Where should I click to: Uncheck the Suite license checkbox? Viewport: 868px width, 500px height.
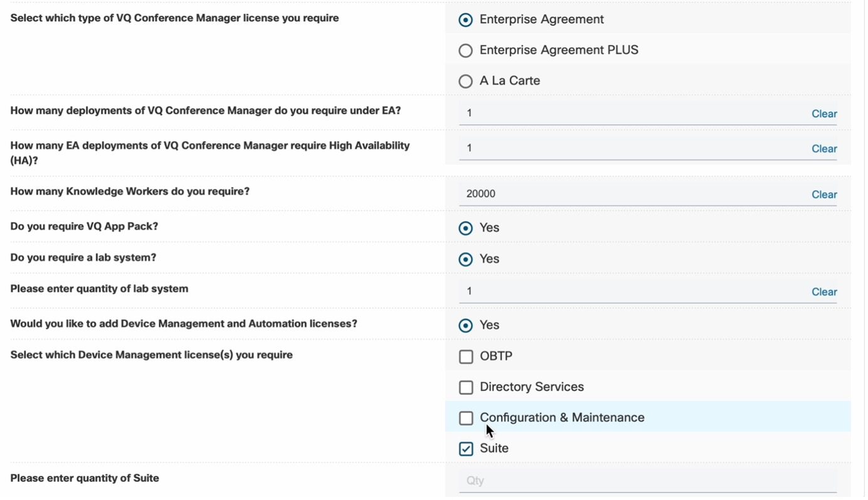pos(467,450)
